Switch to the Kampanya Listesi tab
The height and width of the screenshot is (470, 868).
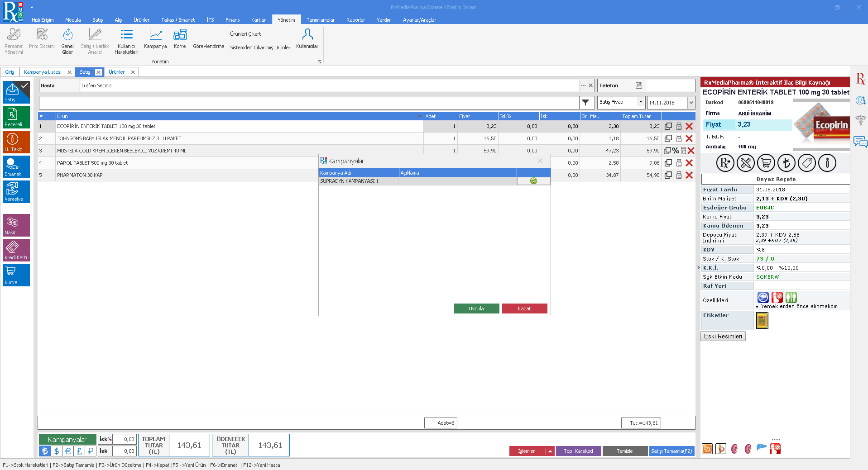point(43,72)
